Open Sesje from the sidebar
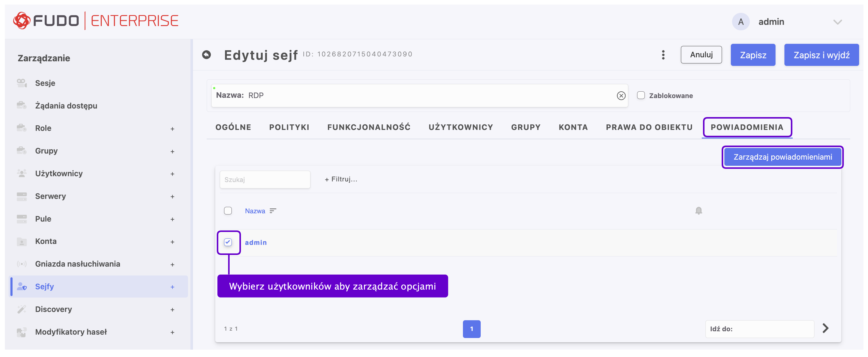Screen dimensions: 868x357 [x=45, y=83]
